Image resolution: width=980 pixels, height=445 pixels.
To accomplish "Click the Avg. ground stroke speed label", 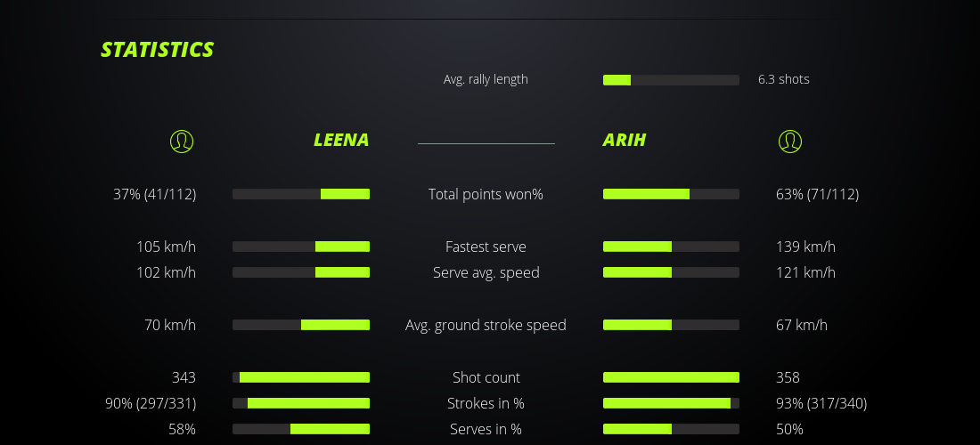I will pos(486,325).
